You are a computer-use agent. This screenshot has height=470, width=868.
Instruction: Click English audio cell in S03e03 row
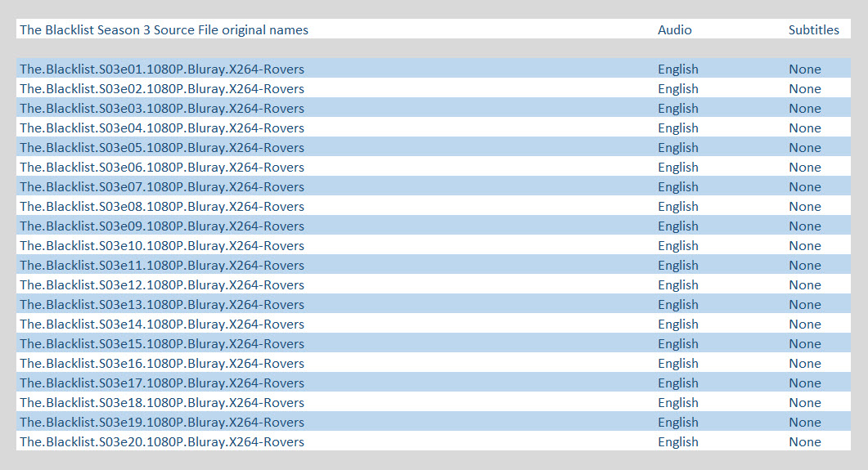coord(678,109)
